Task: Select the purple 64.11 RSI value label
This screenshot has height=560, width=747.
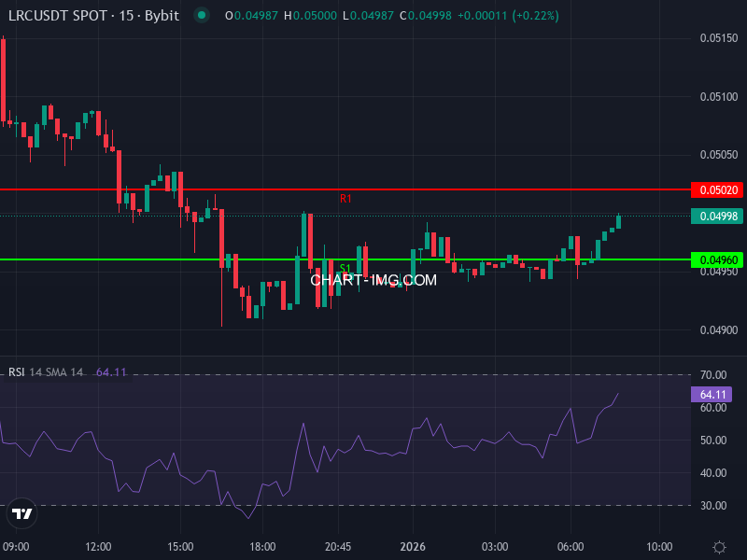Action: coord(713,395)
